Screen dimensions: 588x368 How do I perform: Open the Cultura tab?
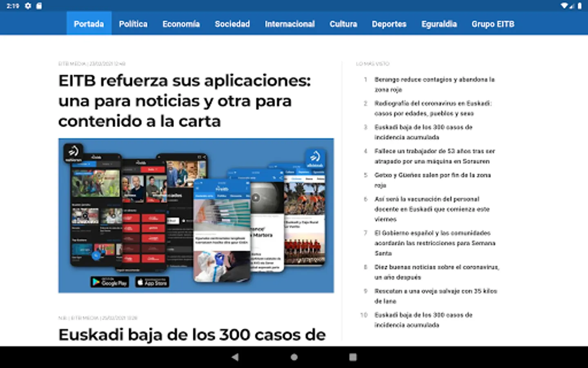[343, 24]
